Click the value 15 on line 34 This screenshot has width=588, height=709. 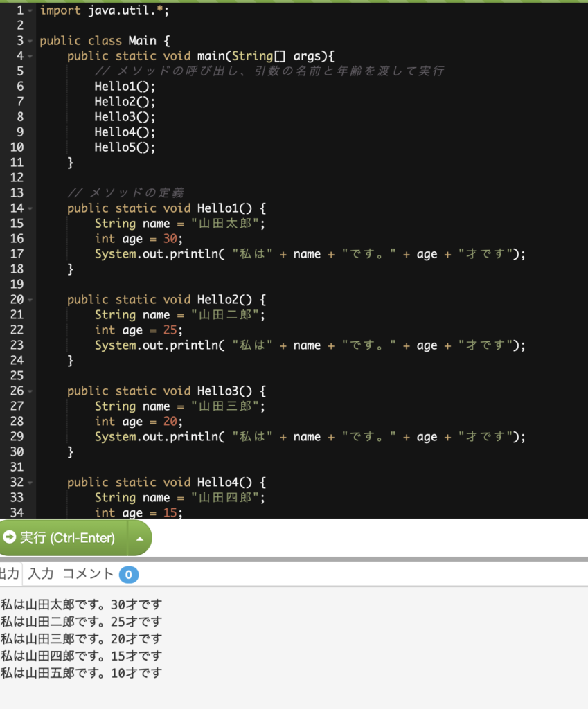[170, 512]
